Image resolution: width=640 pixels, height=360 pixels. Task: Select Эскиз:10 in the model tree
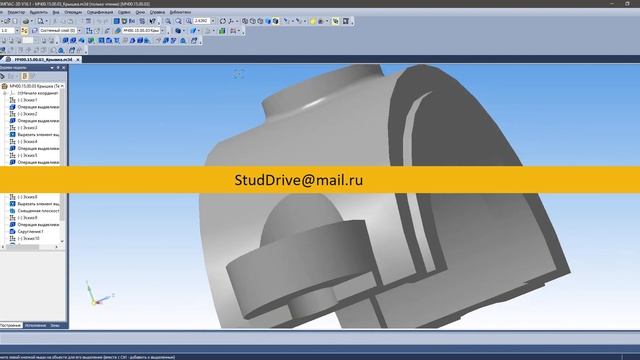[29, 238]
